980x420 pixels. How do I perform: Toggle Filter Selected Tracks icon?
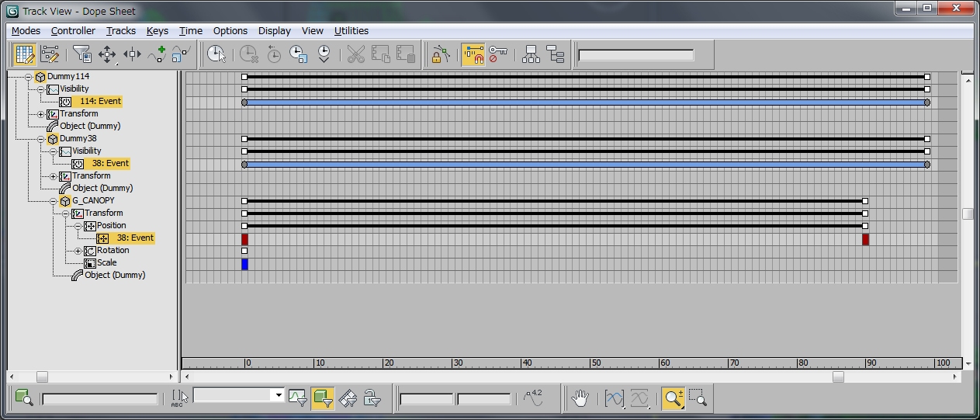[x=298, y=398]
